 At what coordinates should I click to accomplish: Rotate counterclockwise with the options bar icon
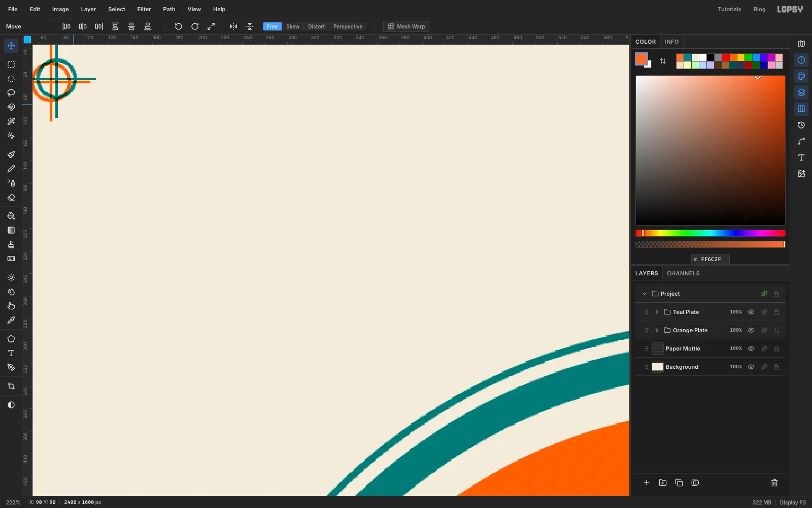179,26
